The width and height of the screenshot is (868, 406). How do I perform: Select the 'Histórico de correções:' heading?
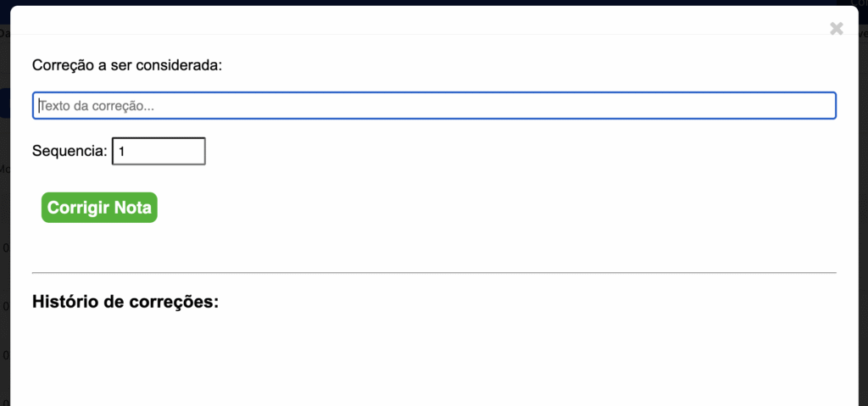click(125, 302)
